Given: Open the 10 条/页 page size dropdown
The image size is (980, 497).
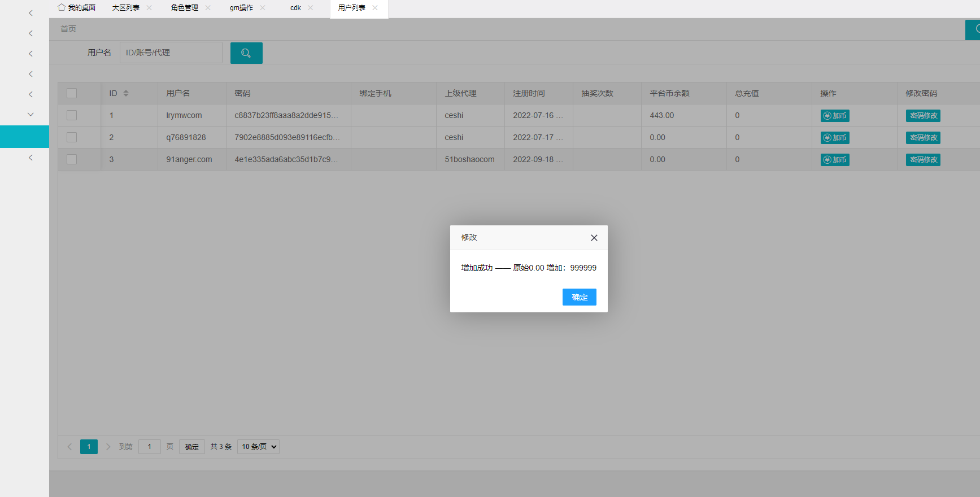Looking at the screenshot, I should (x=259, y=447).
